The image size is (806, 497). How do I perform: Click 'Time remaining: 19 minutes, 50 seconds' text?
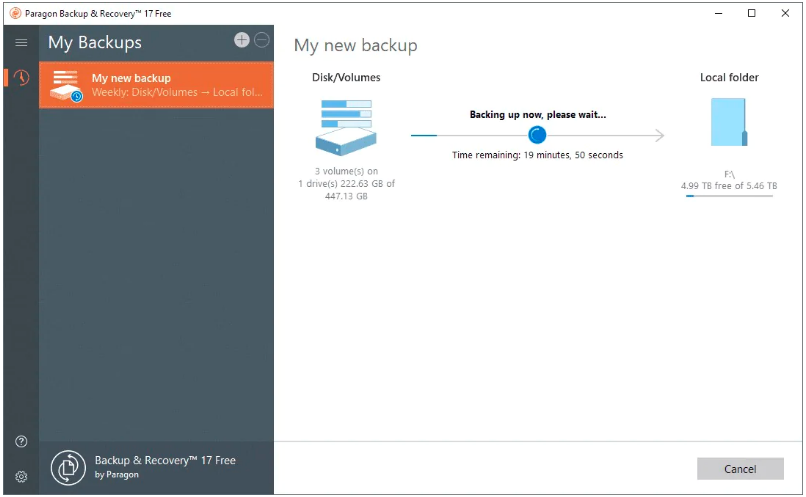pos(537,155)
